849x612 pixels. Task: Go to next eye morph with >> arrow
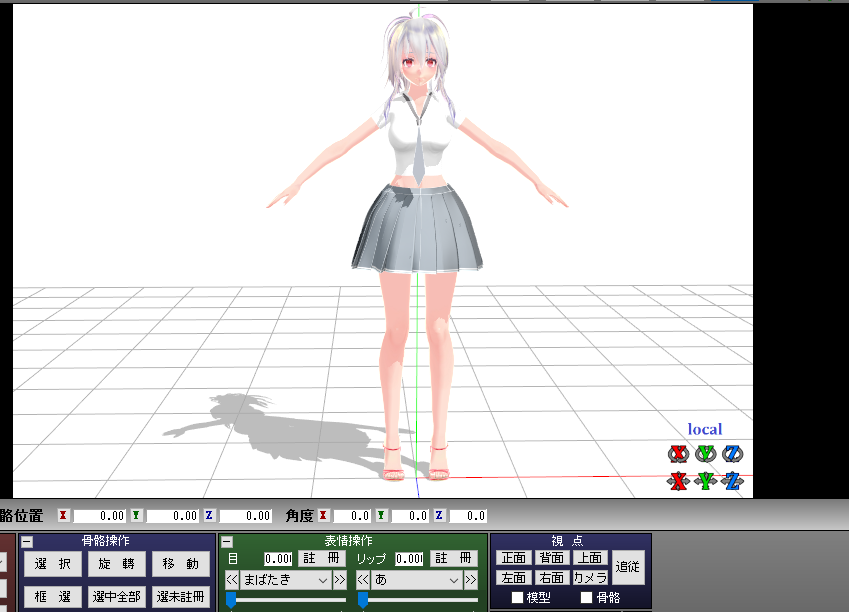pyautogui.click(x=339, y=580)
